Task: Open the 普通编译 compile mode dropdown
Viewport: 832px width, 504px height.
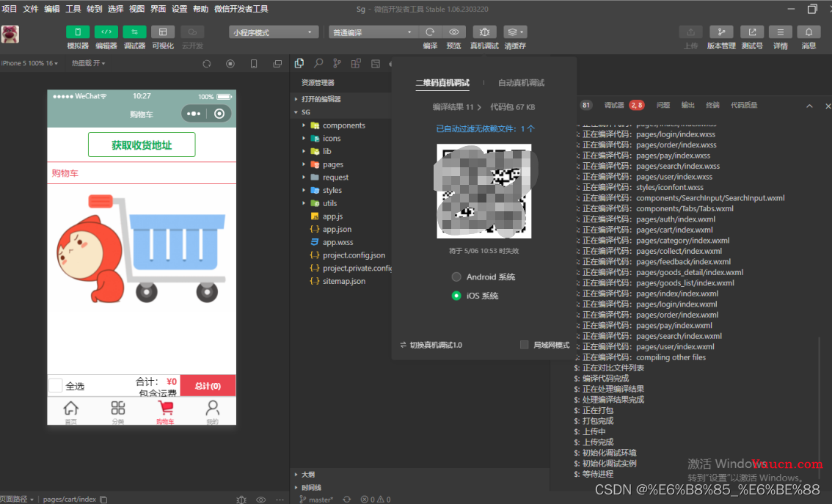Action: (x=373, y=32)
